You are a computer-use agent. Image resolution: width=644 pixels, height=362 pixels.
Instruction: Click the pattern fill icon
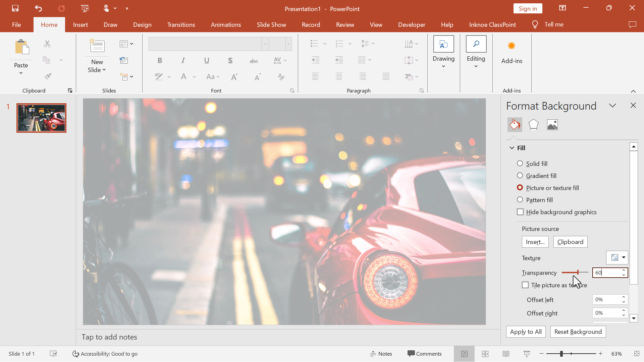click(x=521, y=200)
